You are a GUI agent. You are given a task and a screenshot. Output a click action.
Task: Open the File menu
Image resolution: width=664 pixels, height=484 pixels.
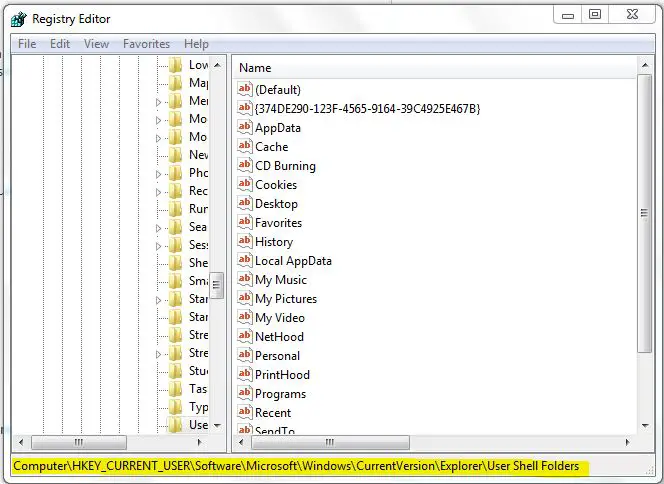point(27,44)
